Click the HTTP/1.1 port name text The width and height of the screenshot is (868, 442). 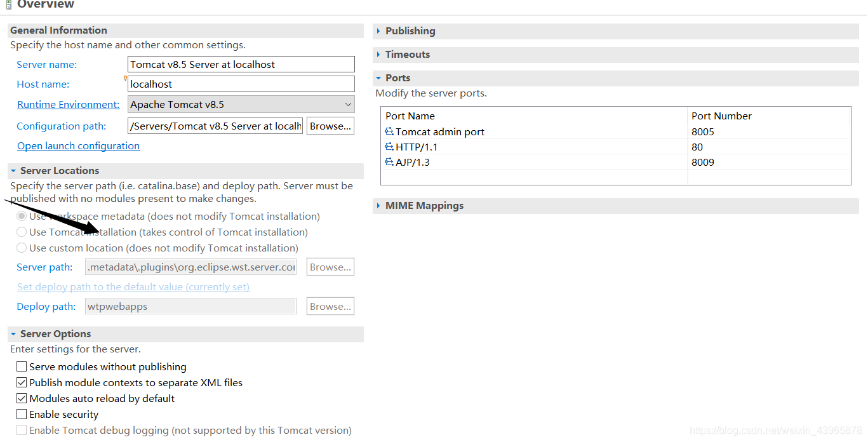[x=417, y=147]
